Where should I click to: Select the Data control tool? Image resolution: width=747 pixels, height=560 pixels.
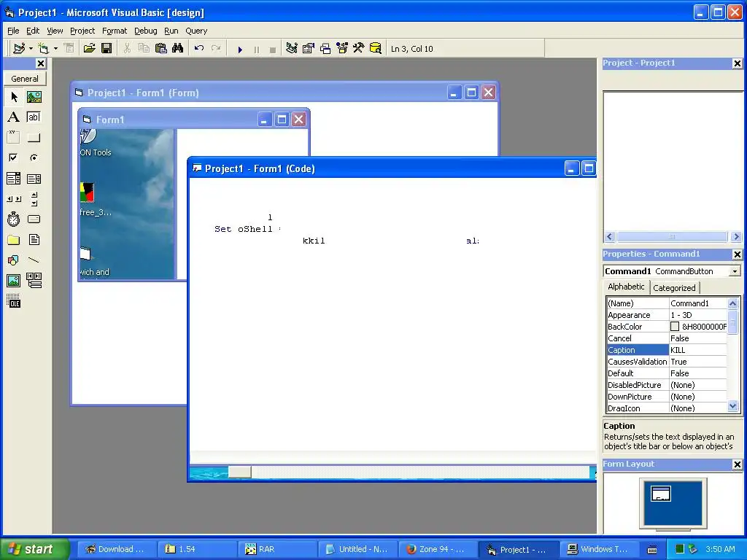click(34, 281)
